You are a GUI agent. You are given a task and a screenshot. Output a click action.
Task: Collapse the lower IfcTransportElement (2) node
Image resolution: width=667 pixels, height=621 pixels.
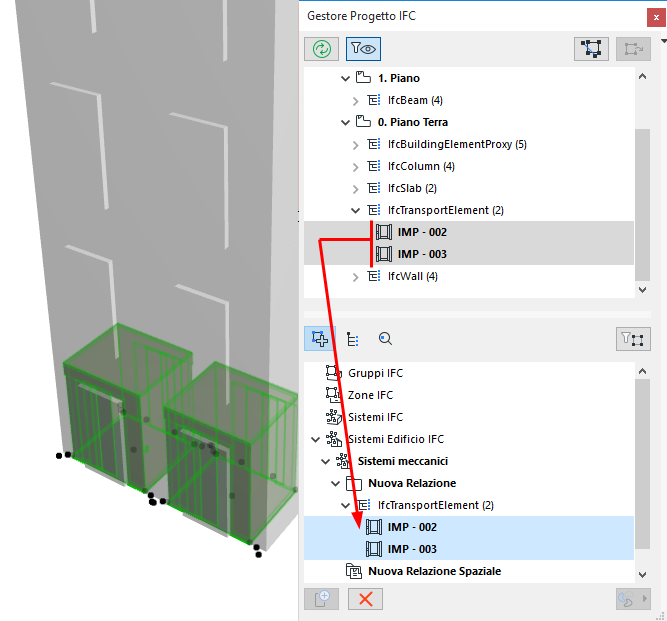[x=345, y=505]
